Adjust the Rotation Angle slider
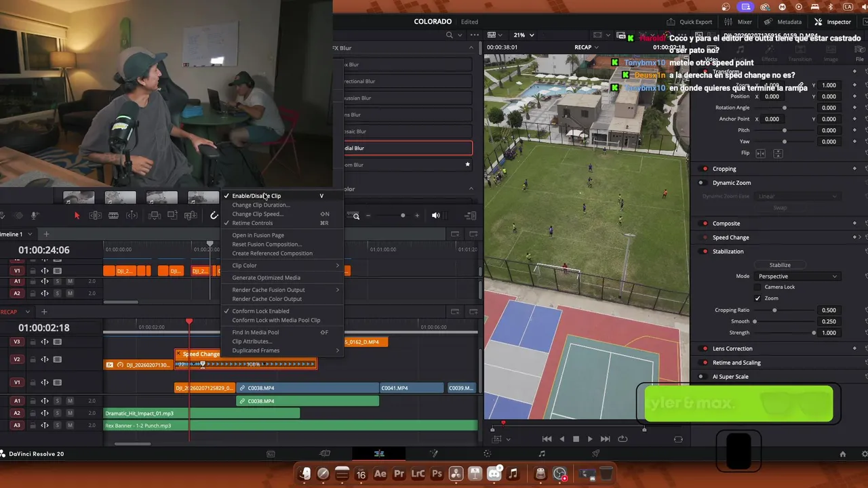 [x=785, y=108]
